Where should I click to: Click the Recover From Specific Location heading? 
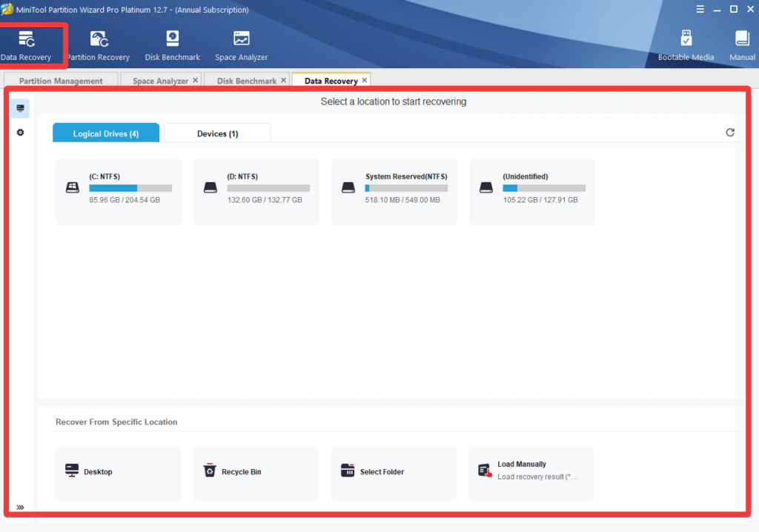click(116, 422)
